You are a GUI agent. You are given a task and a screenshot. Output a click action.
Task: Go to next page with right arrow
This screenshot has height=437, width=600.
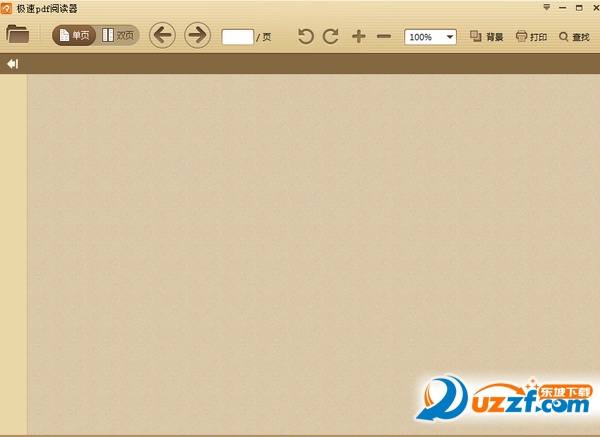click(x=198, y=36)
